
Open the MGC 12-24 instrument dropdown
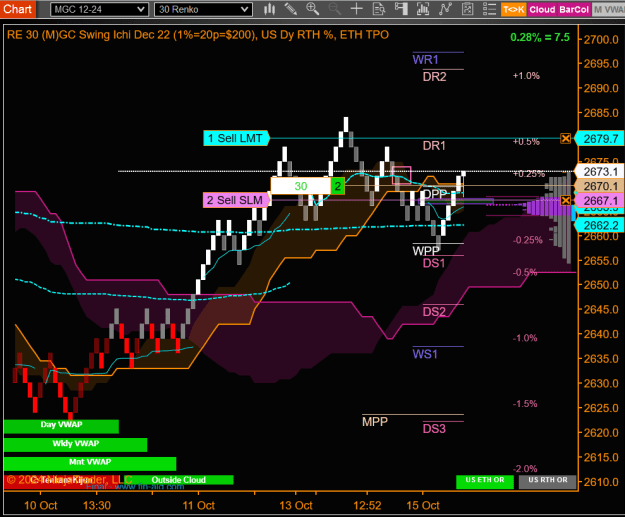[x=99, y=9]
